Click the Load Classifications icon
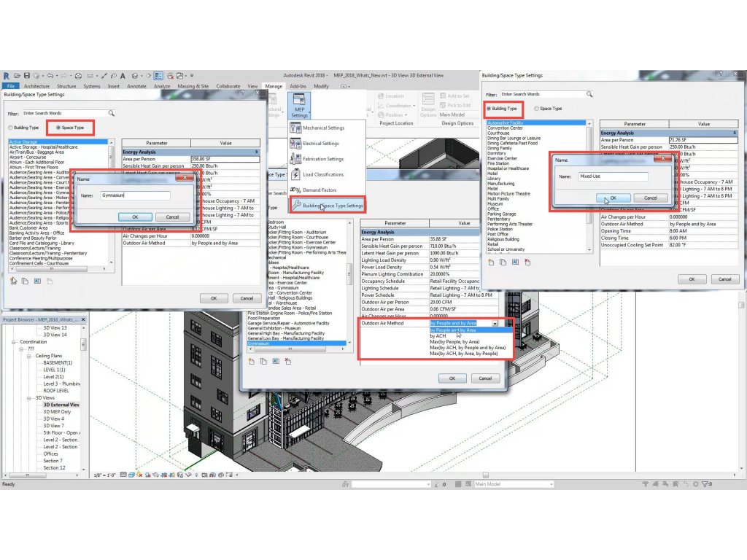This screenshot has height=560, width=747. [295, 175]
